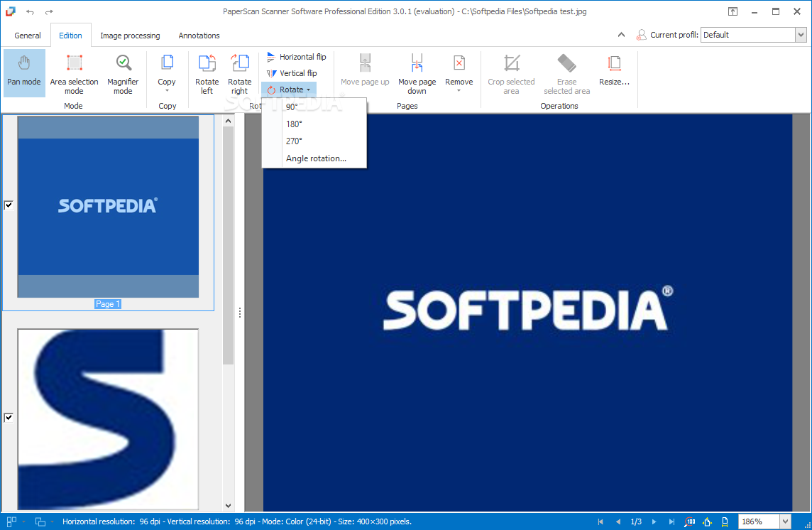Click the undo arrow in title bar

pos(30,11)
